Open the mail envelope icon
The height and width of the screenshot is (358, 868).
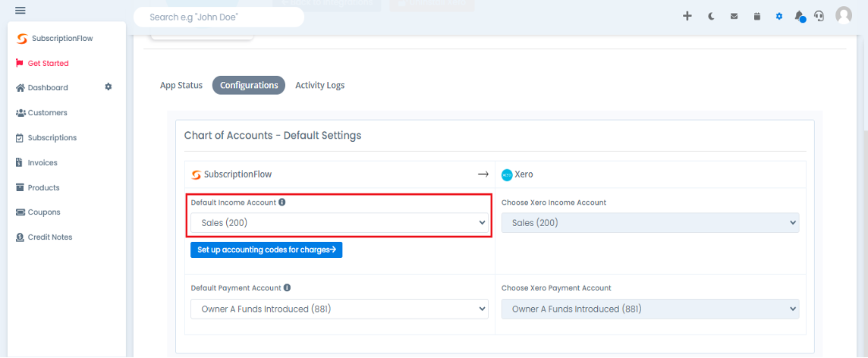734,16
